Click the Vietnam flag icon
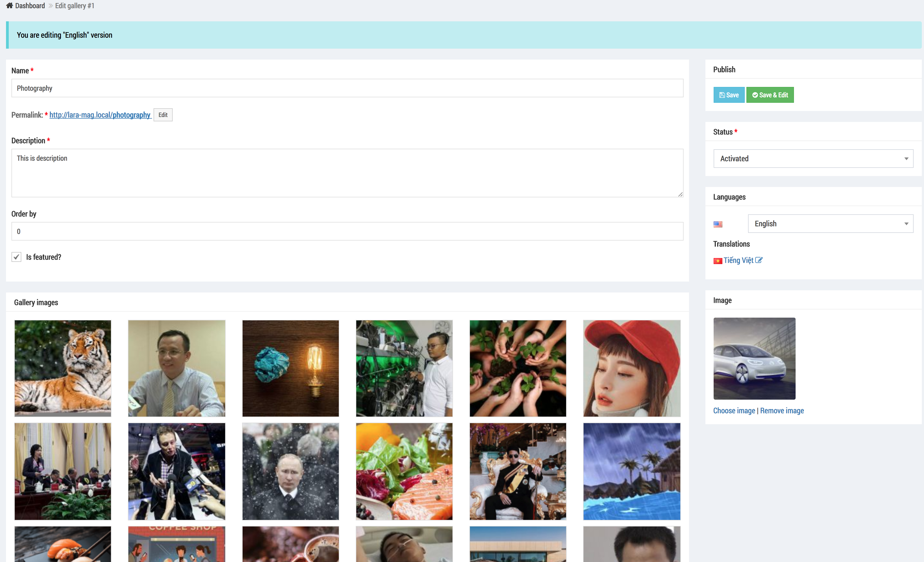This screenshot has height=562, width=924. coord(718,261)
